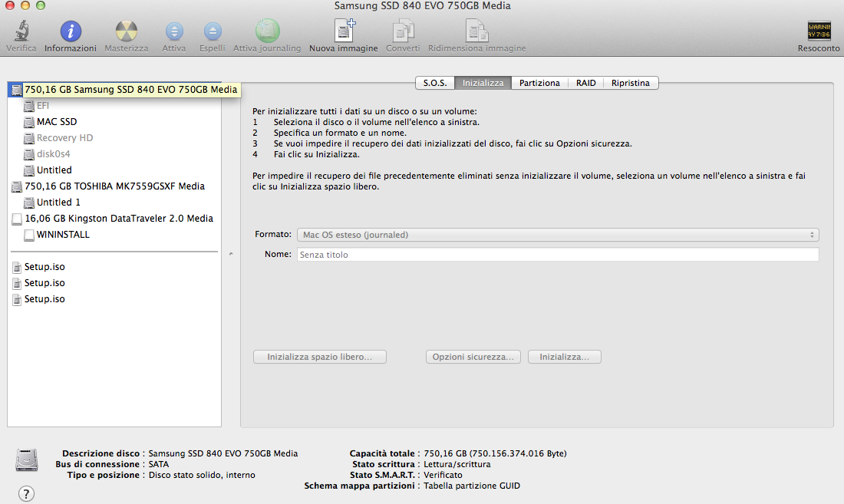This screenshot has height=504, width=844.
Task: Switch to the Ripristina tab
Action: point(630,83)
